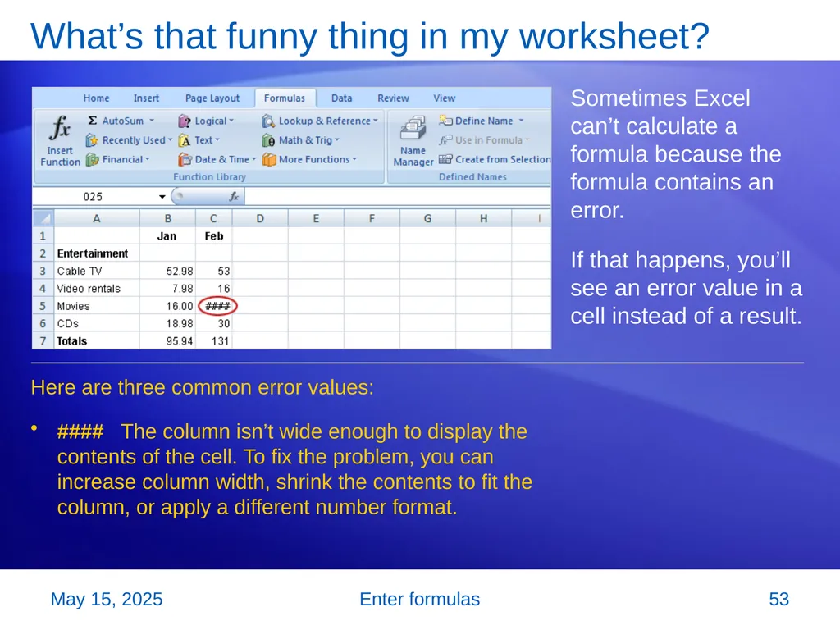
Task: Click the Date & Time functions icon
Action: pos(185,160)
